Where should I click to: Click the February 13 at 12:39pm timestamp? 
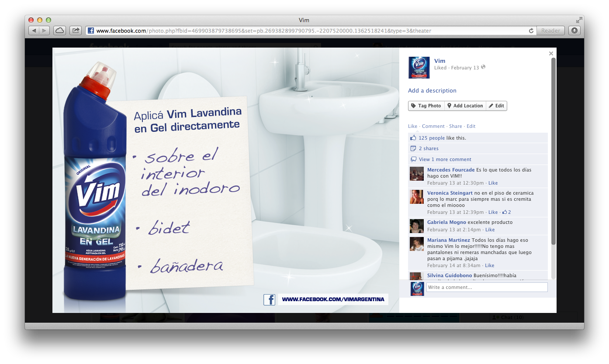[x=455, y=212]
